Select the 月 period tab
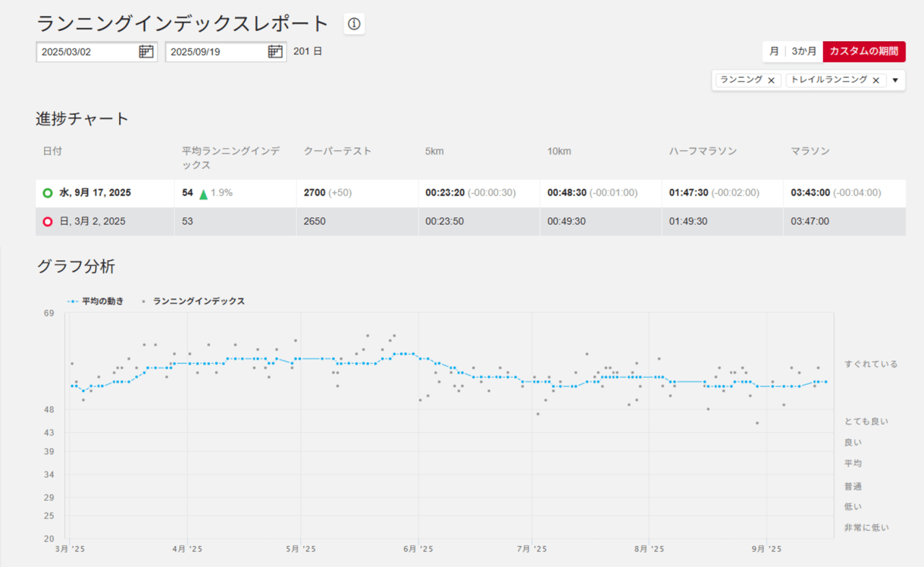Screen dimensions: 924x567 point(774,51)
